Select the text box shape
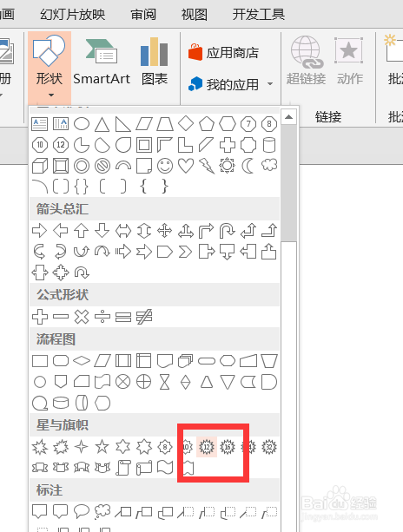The image size is (403, 532). pyautogui.click(x=40, y=124)
